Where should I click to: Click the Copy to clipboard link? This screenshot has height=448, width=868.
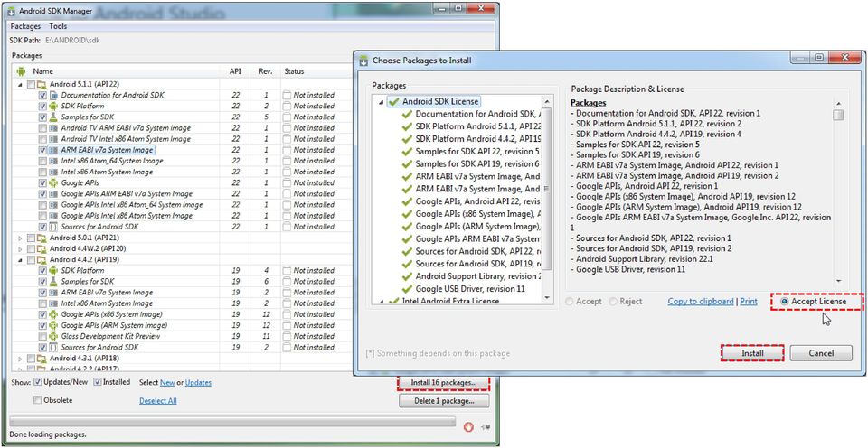(x=700, y=302)
